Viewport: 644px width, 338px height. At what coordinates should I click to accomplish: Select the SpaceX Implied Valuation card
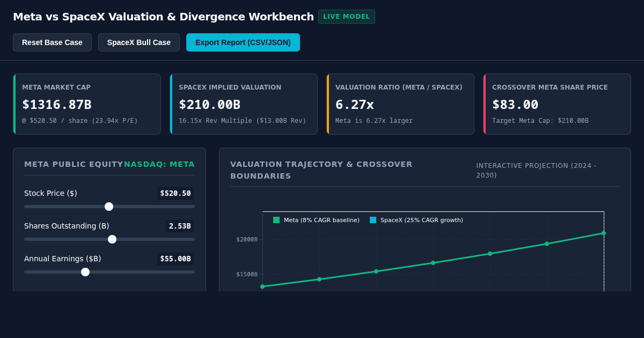[x=244, y=104]
